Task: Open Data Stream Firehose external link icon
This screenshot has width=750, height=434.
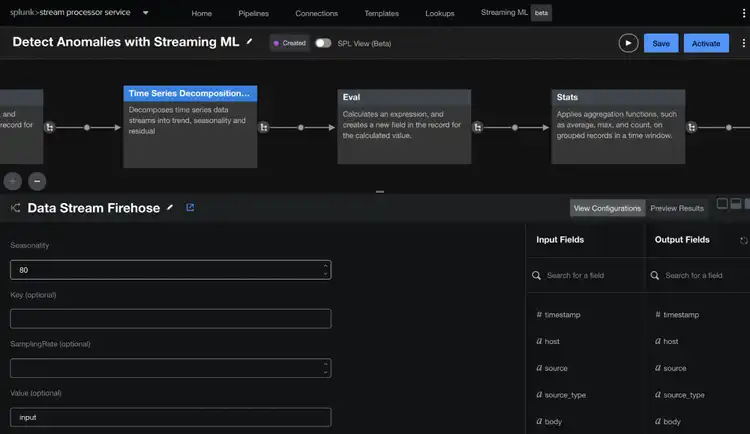Action: click(x=190, y=208)
